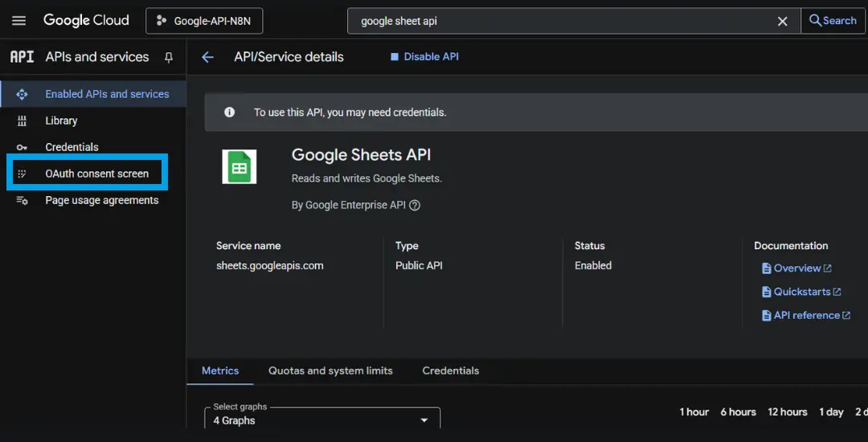The width and height of the screenshot is (868, 442).
Task: Select Enabled APIs and services
Action: tap(93, 94)
